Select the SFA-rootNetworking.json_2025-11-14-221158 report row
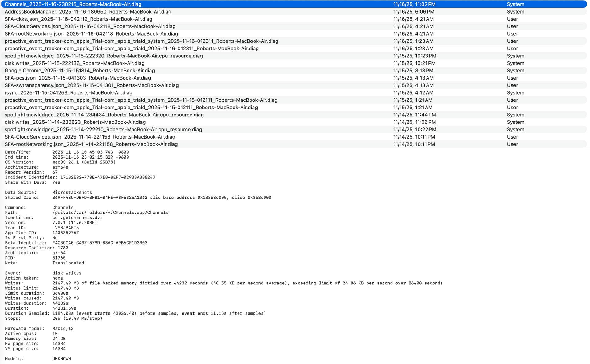590x364 pixels. click(91, 144)
